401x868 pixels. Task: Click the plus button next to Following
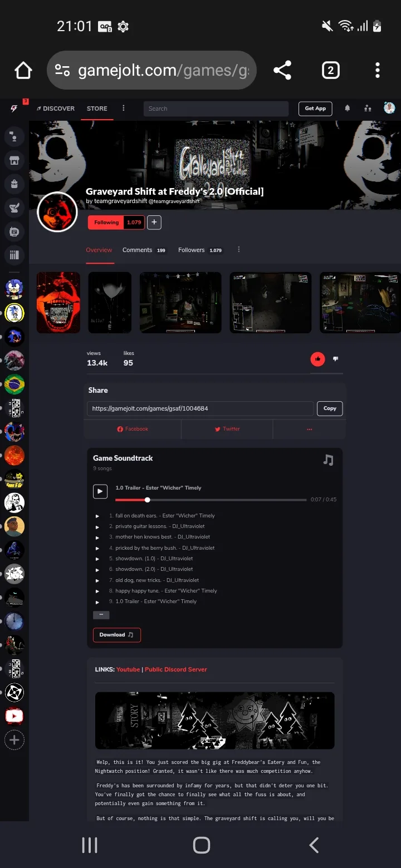coord(154,223)
